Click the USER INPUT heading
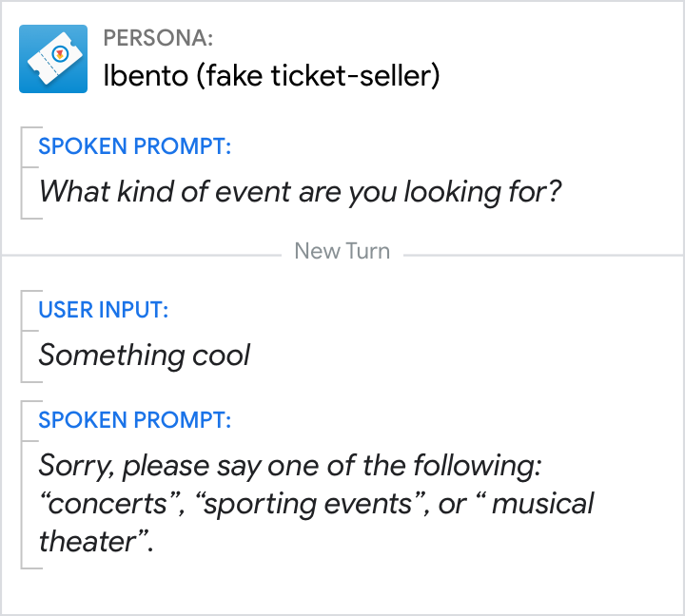Image resolution: width=685 pixels, height=616 pixels. click(106, 310)
